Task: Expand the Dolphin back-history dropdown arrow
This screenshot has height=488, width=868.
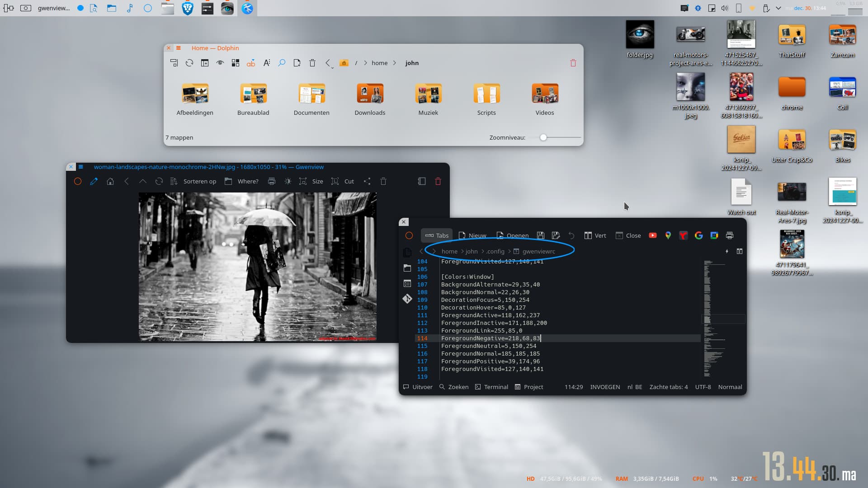Action: 332,67
